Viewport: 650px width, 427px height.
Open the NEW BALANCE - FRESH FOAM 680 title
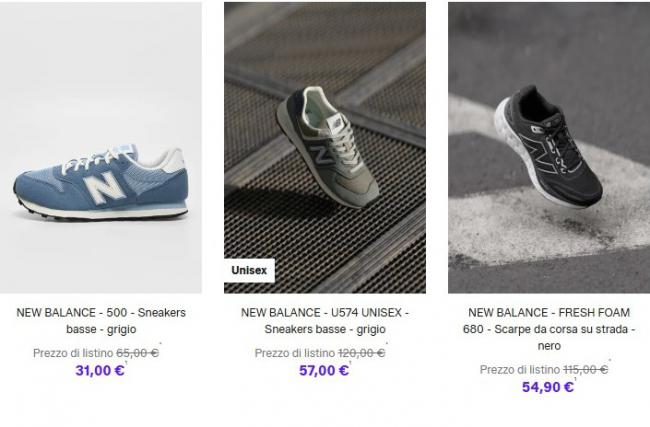point(549,329)
